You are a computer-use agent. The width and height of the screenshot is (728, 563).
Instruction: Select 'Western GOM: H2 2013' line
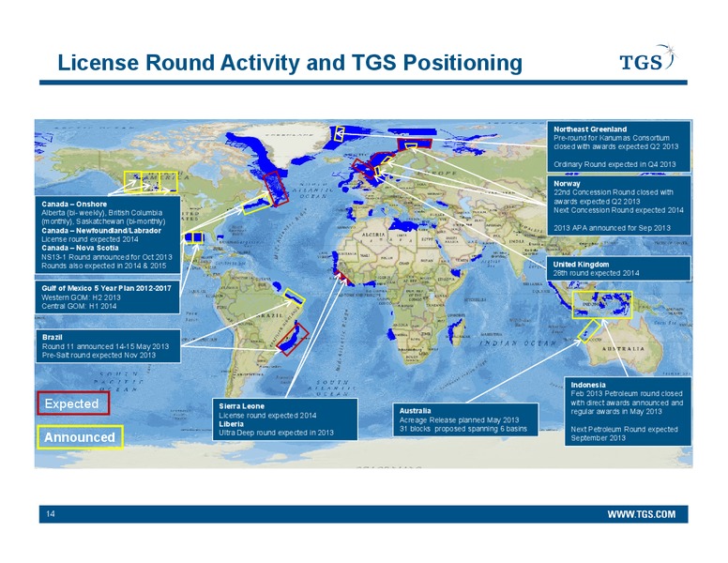(81, 297)
